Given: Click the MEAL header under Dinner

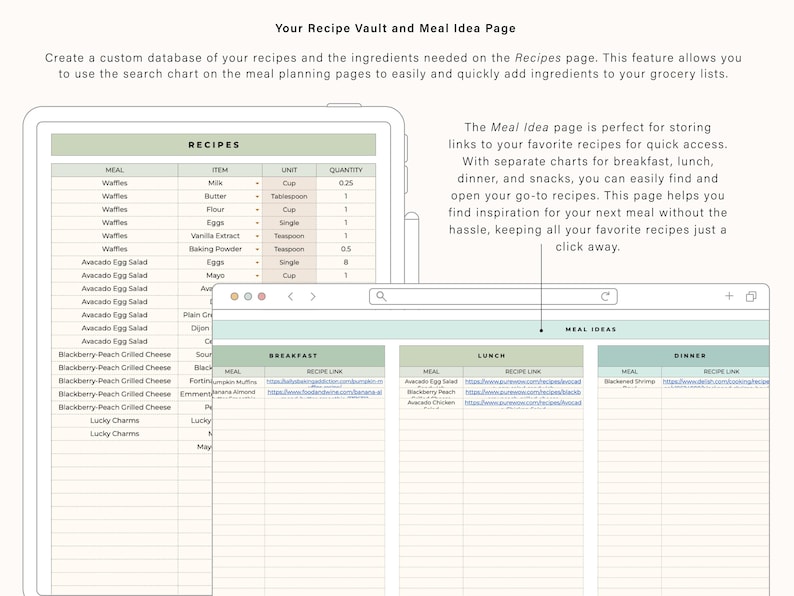Looking at the screenshot, I should click(629, 372).
